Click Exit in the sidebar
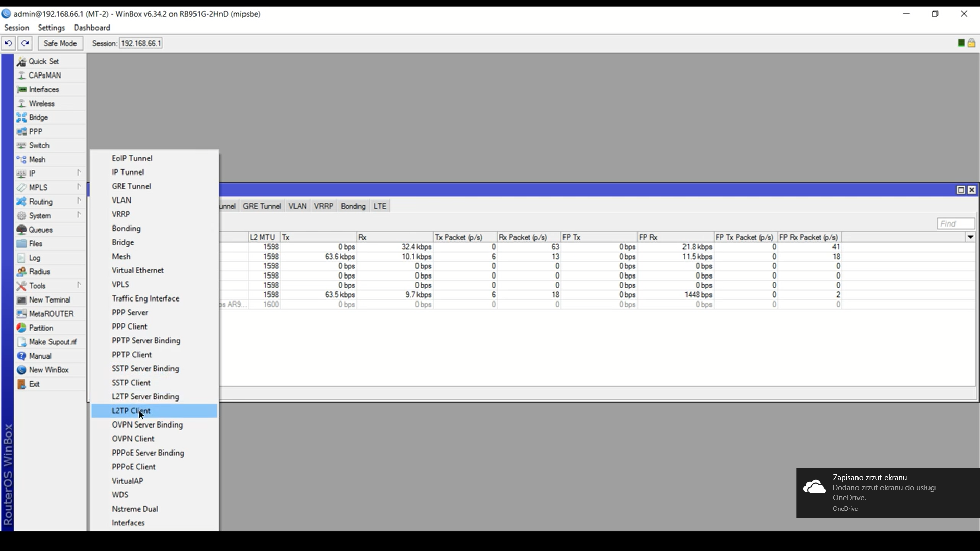 click(50, 384)
